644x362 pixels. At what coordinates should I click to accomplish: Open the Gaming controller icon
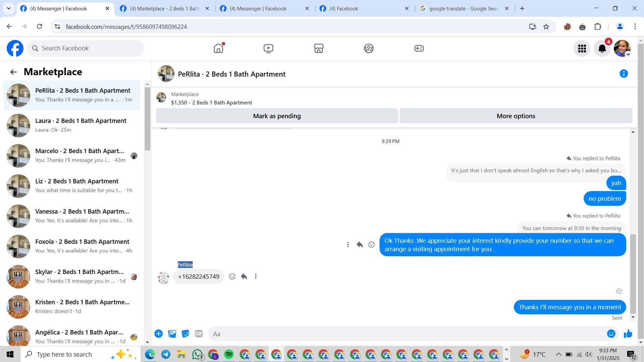419,48
